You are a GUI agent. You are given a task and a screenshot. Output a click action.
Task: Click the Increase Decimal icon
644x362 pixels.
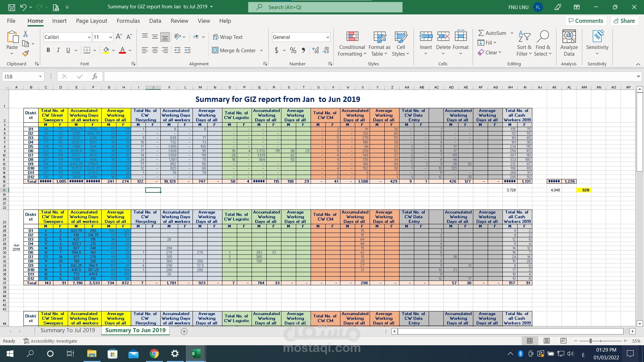point(315,50)
